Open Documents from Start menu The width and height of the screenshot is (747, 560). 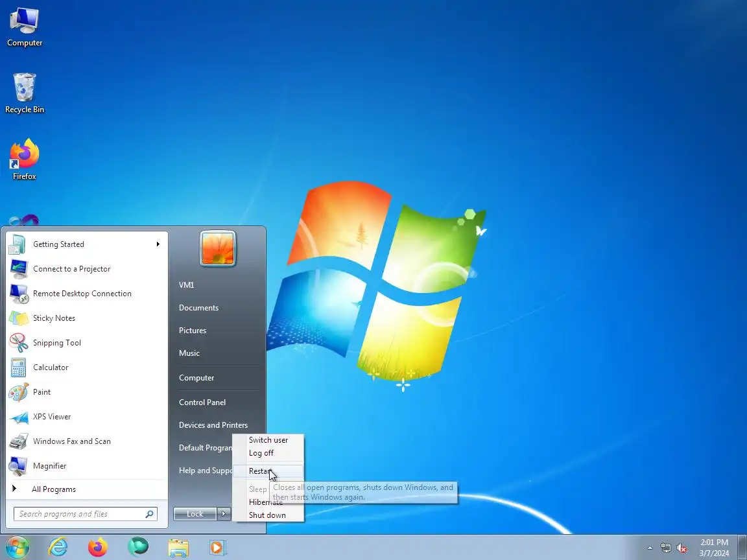pos(198,308)
